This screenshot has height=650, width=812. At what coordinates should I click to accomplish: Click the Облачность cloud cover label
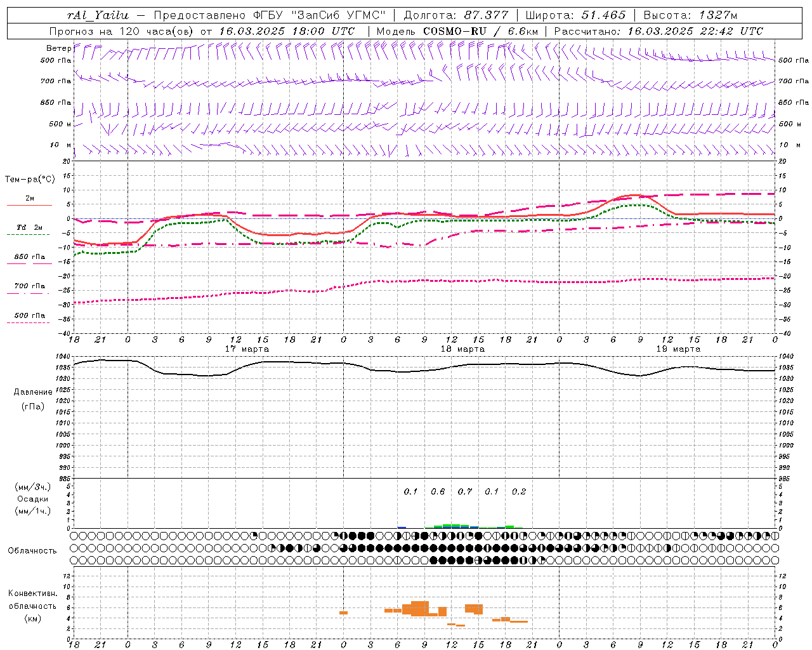tap(32, 551)
